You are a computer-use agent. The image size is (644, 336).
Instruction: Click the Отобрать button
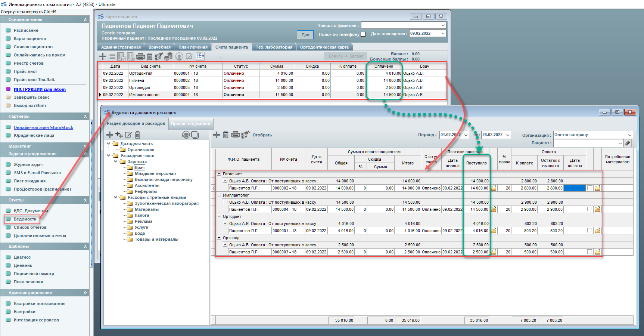pos(262,135)
